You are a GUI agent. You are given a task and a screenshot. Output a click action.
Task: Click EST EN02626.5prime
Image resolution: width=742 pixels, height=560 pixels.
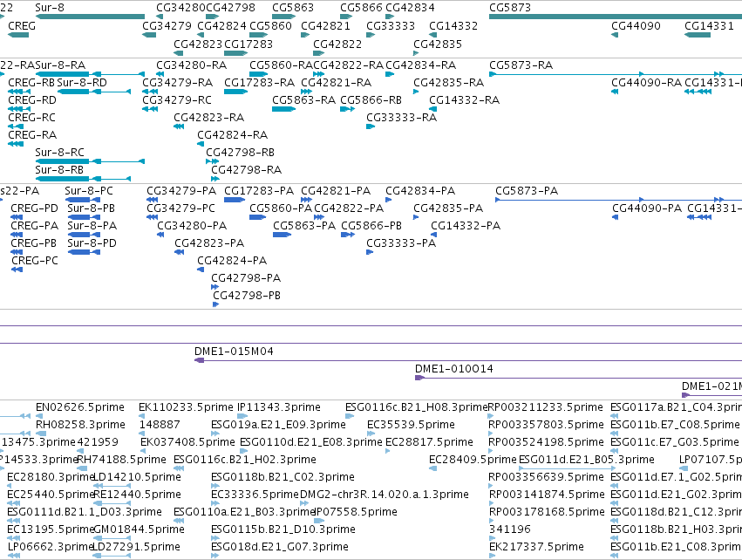[80, 407]
